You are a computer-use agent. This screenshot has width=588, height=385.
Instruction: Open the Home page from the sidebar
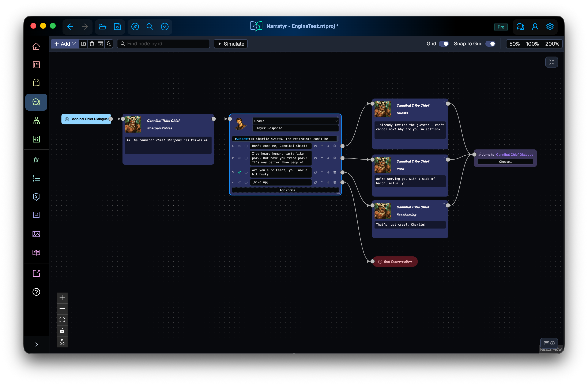coord(36,46)
